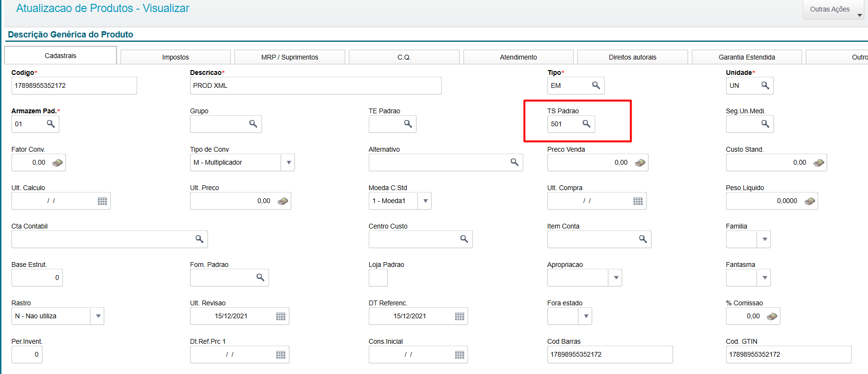Select the Cod Barras input field
This screenshot has height=374, width=868.
pos(610,355)
